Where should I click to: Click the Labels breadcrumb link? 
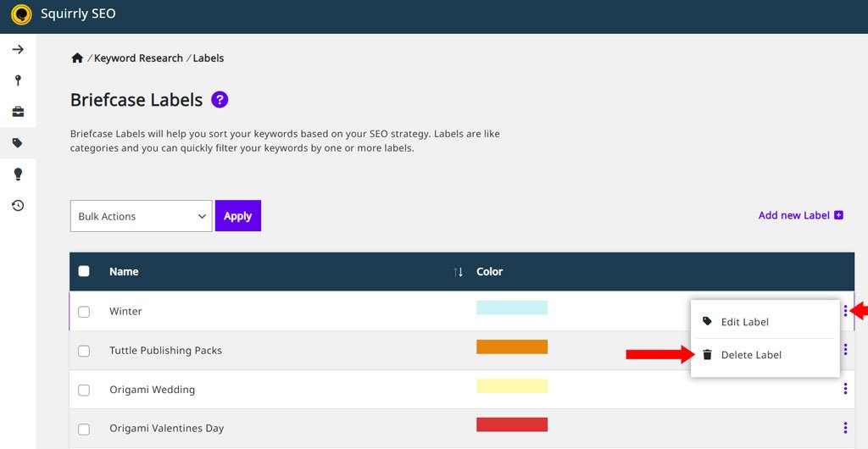[209, 58]
